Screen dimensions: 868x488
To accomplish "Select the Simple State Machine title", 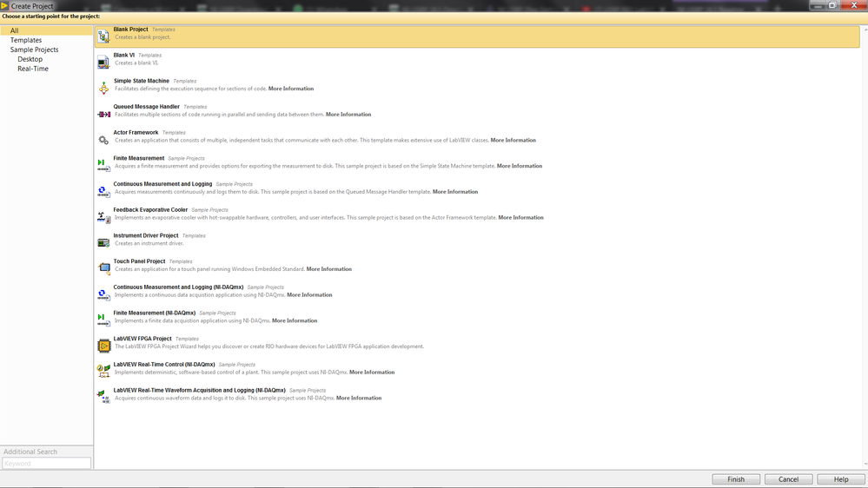I will 141,81.
